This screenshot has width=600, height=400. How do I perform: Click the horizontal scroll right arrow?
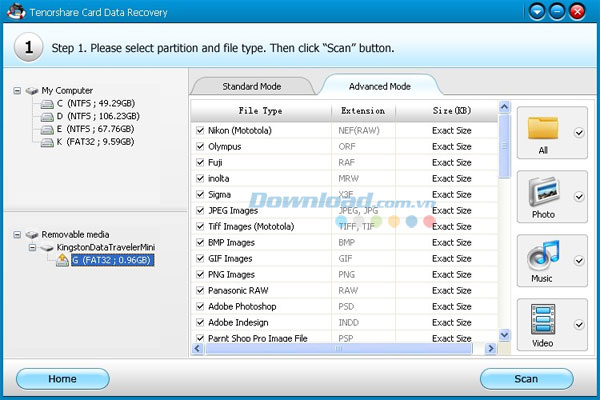pyautogui.click(x=491, y=348)
